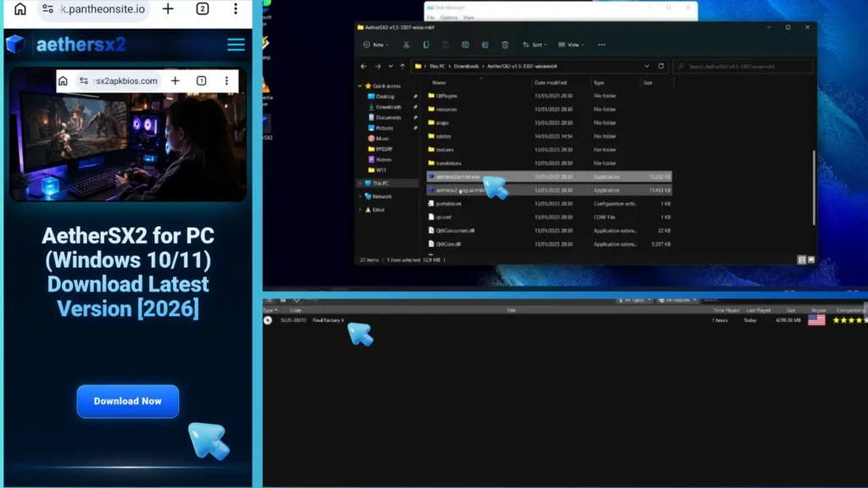This screenshot has width=868, height=488.
Task: Open the See more ellipsis in Explorer
Action: (x=602, y=45)
